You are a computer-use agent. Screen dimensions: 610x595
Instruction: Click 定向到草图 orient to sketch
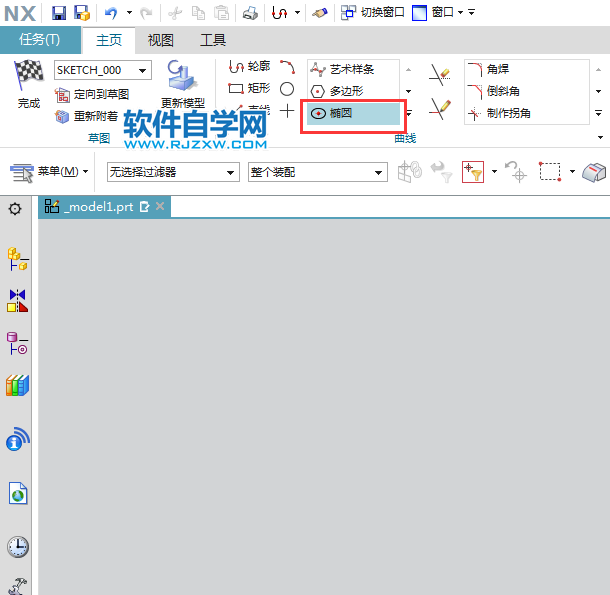point(92,95)
